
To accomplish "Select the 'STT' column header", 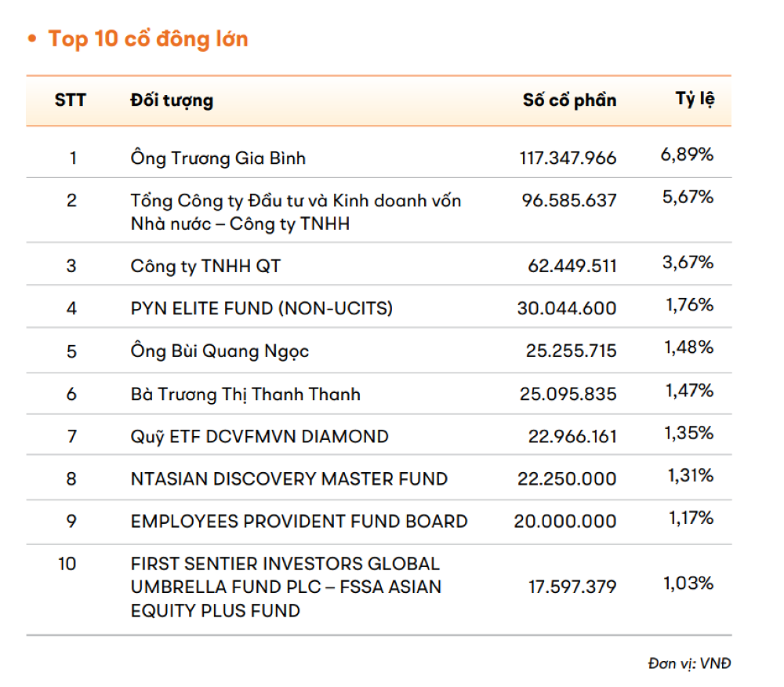I will [71, 100].
